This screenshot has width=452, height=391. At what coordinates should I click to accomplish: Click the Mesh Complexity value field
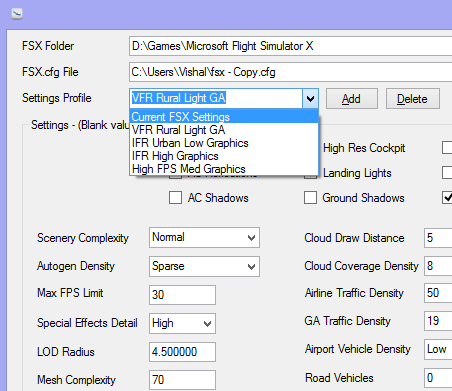182,380
